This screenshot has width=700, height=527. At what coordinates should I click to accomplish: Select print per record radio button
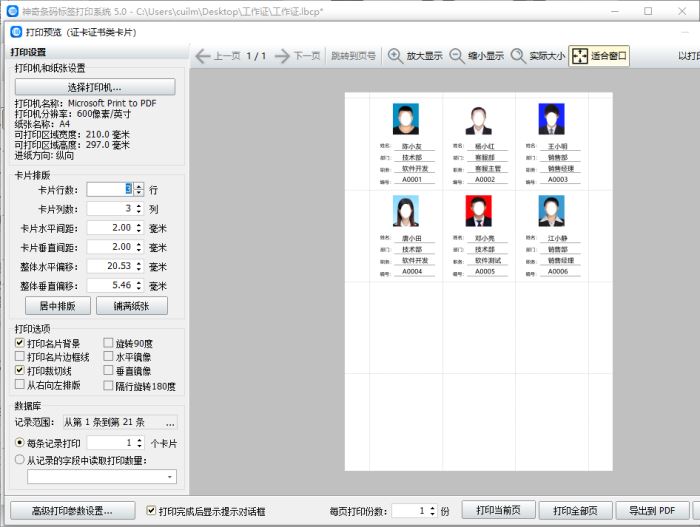[20, 443]
